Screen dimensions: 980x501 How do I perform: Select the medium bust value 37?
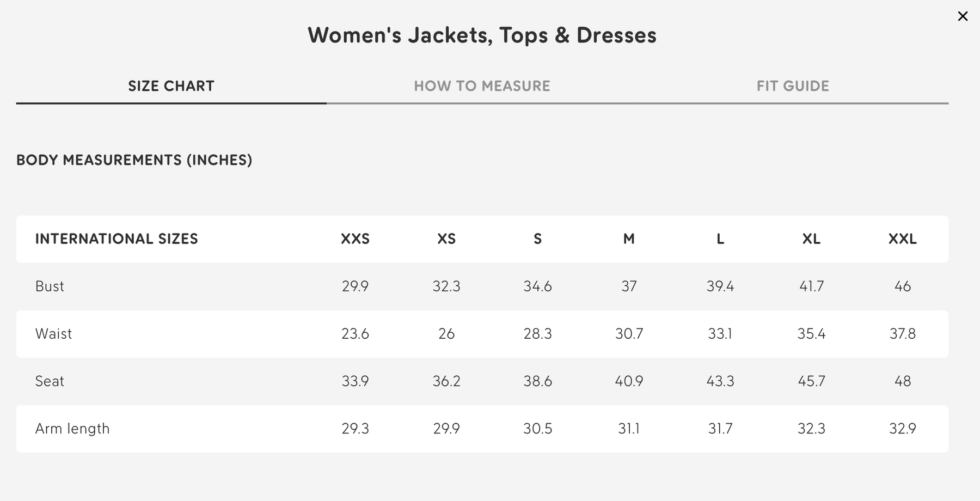click(629, 286)
